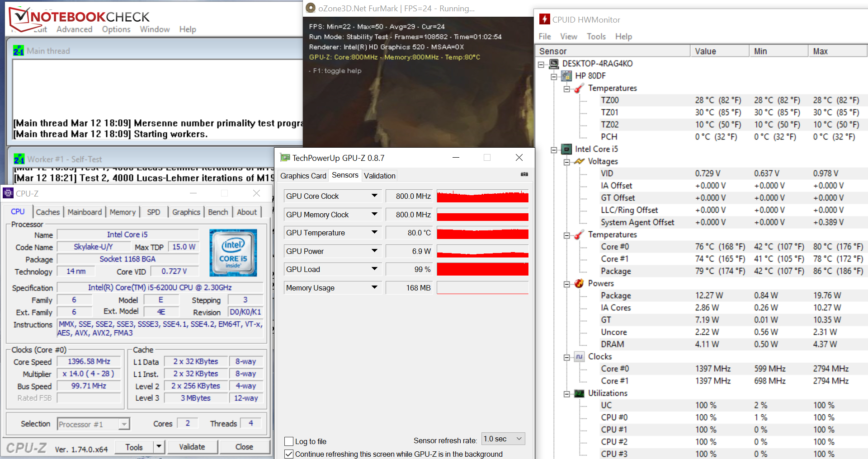Open the GPU Load sensor dropdown
The image size is (868, 459).
pos(374,269)
